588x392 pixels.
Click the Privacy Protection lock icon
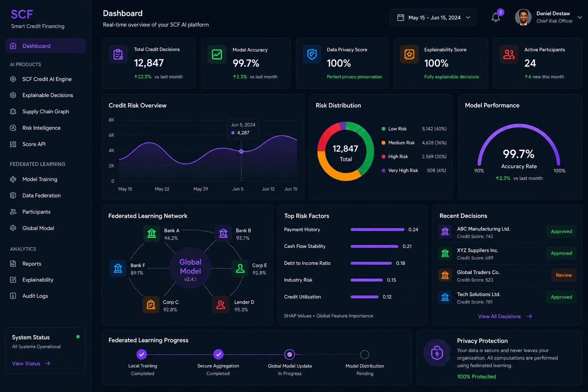(x=437, y=353)
